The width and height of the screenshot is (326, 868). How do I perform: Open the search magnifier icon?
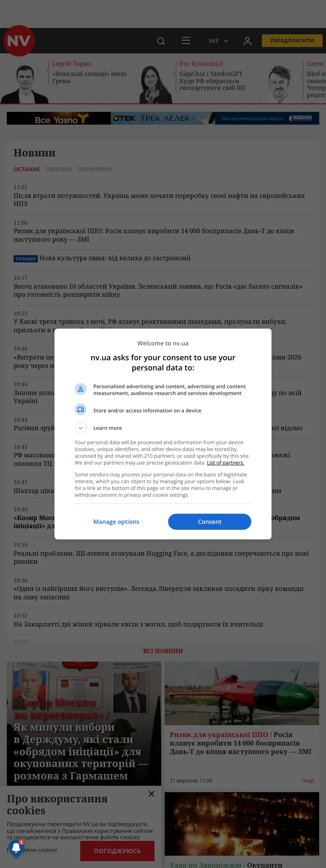pos(161,41)
